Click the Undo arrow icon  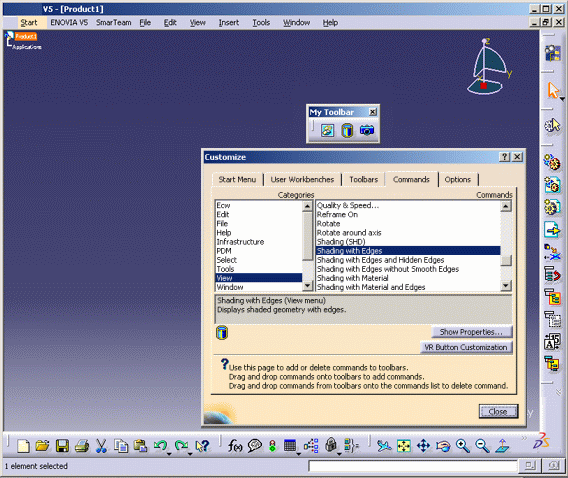pos(160,445)
